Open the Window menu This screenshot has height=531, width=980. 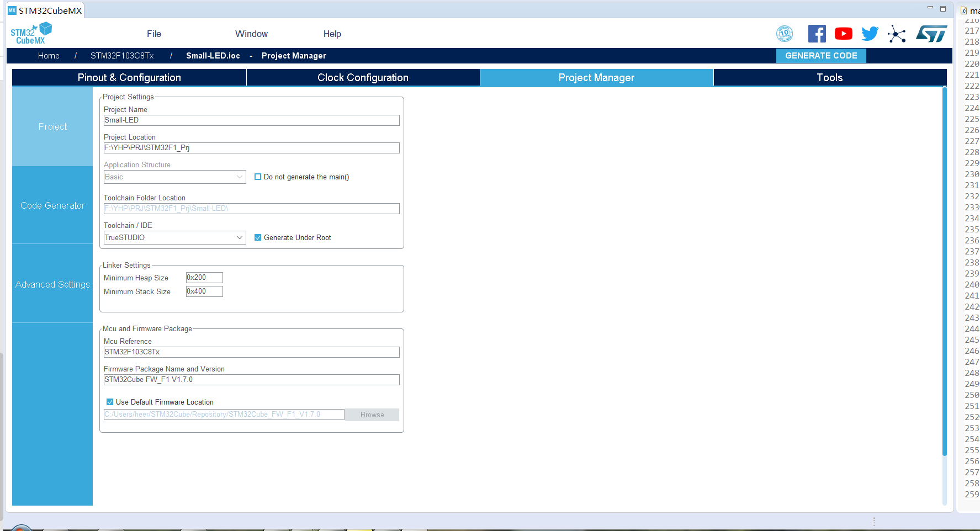click(x=251, y=34)
